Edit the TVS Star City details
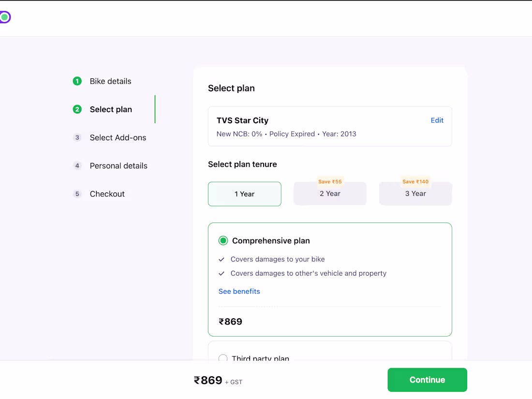Screen dimensions: 532x399 click(437, 120)
